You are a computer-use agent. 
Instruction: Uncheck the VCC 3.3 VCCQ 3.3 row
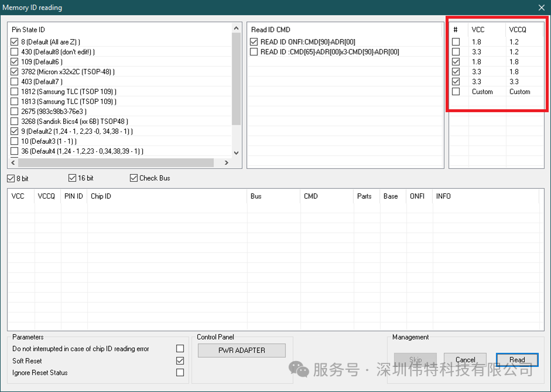pyautogui.click(x=456, y=82)
